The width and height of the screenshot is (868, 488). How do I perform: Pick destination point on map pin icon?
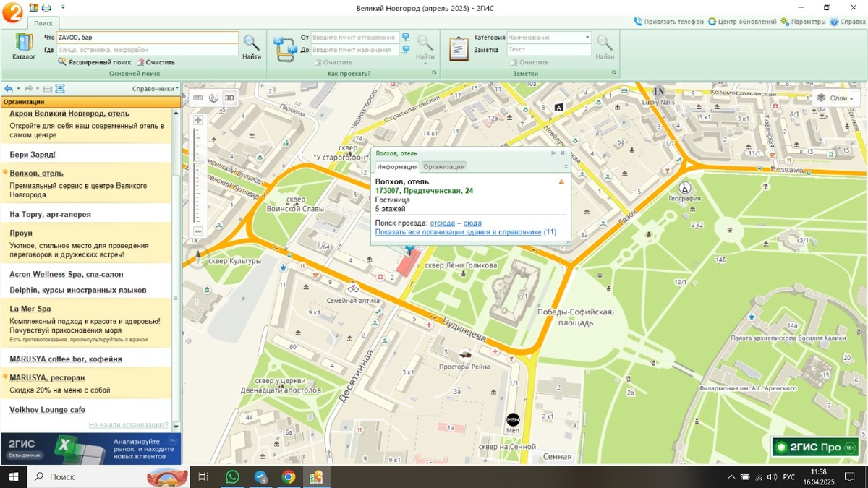405,50
